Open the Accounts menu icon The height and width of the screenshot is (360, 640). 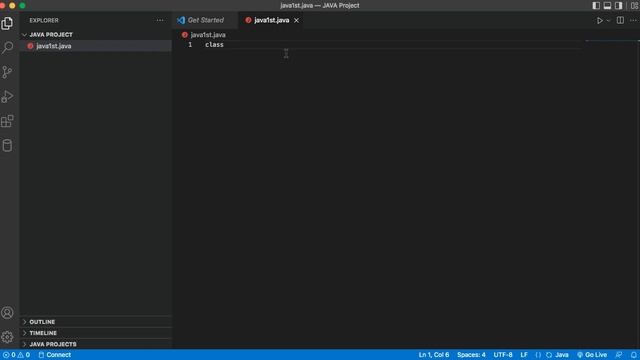click(7, 313)
